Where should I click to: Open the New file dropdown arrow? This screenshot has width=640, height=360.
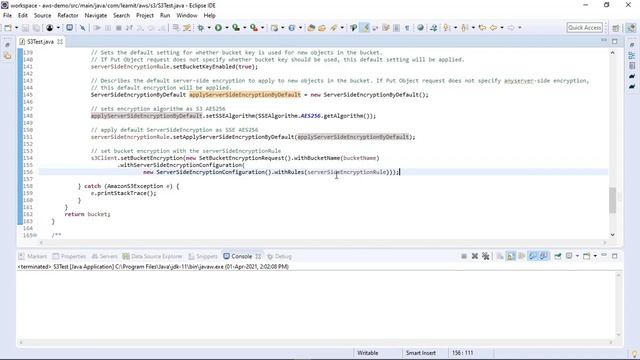[x=16, y=28]
